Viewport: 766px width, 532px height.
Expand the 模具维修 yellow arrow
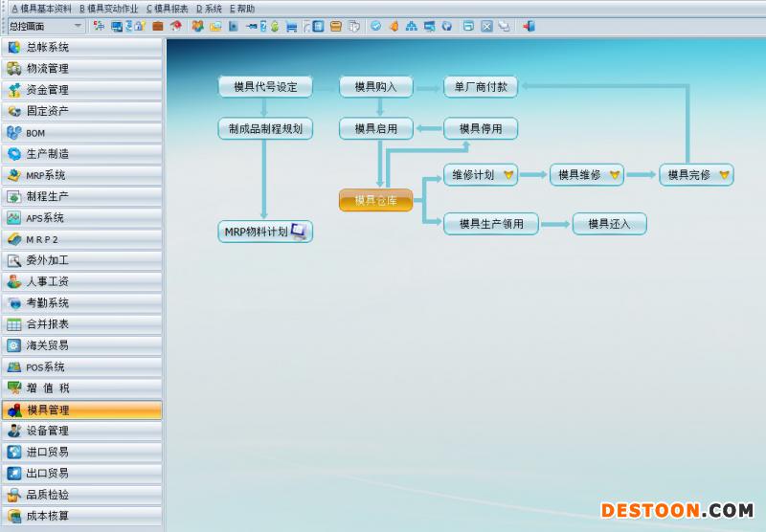tap(614, 175)
